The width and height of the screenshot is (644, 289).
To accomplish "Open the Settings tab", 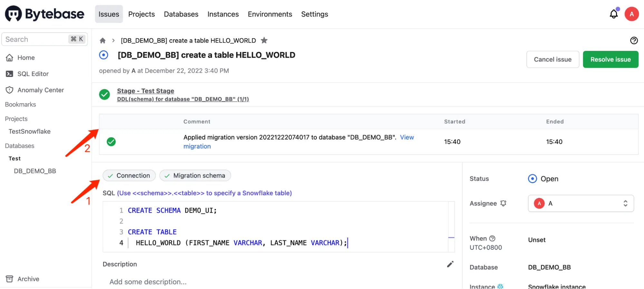I will point(314,14).
